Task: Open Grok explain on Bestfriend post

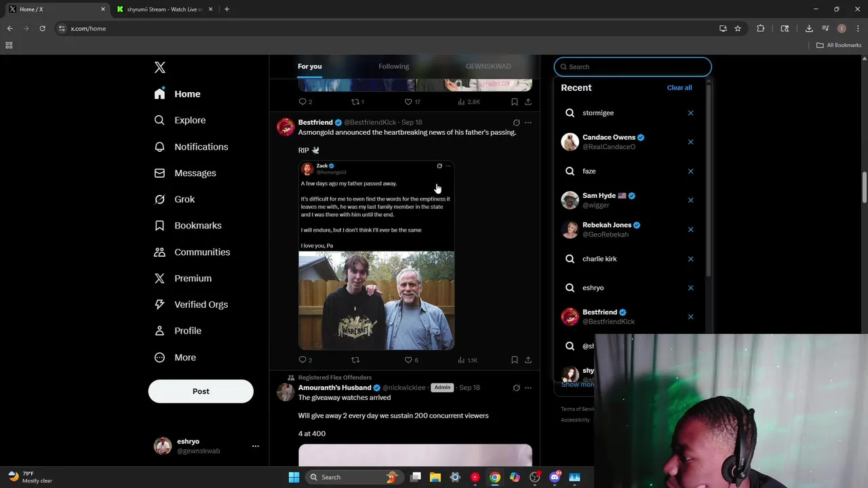Action: (516, 123)
